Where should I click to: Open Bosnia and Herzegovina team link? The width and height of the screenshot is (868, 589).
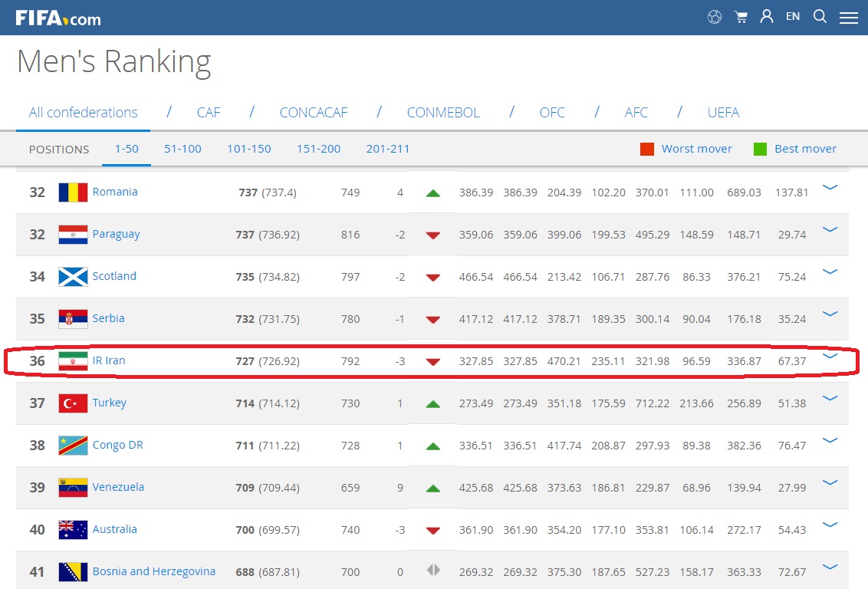153,571
